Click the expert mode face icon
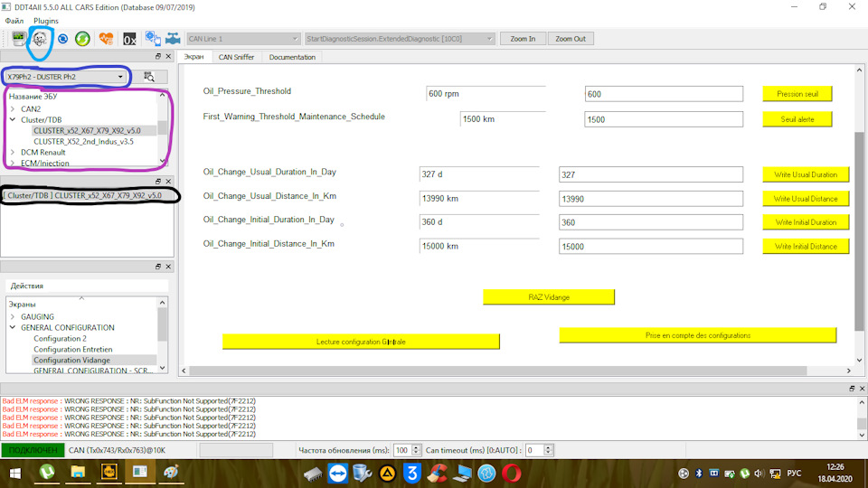Viewport: 868px width, 488px height. 40,39
